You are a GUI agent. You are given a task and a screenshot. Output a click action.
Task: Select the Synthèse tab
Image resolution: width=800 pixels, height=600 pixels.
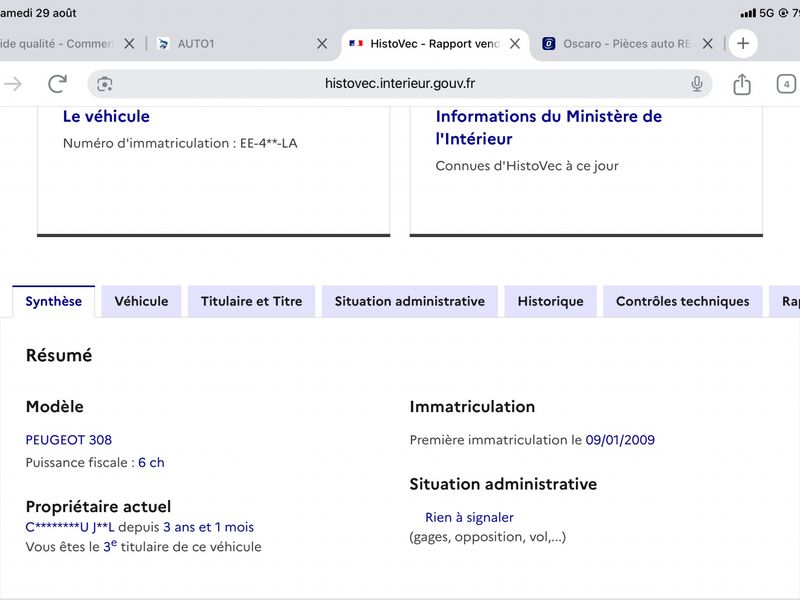54,302
